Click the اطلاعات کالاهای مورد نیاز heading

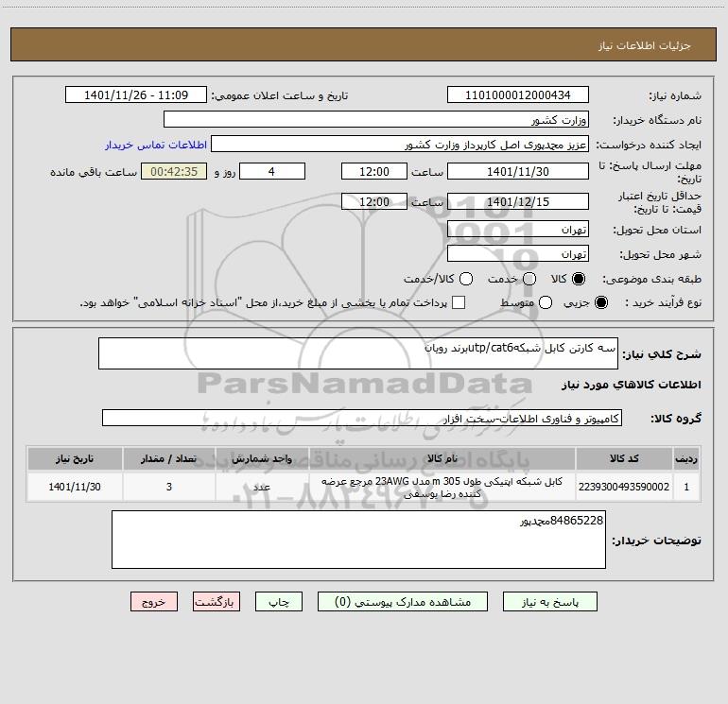(x=632, y=385)
